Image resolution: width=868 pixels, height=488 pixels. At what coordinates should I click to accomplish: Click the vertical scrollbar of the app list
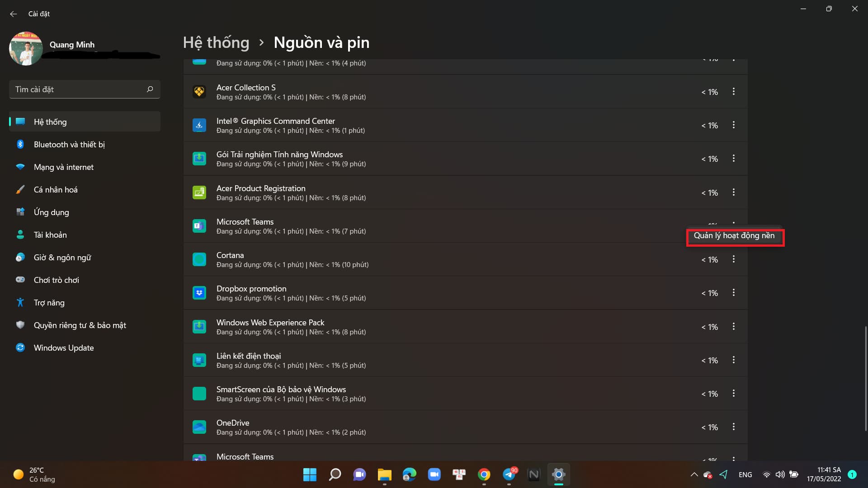pyautogui.click(x=865, y=378)
